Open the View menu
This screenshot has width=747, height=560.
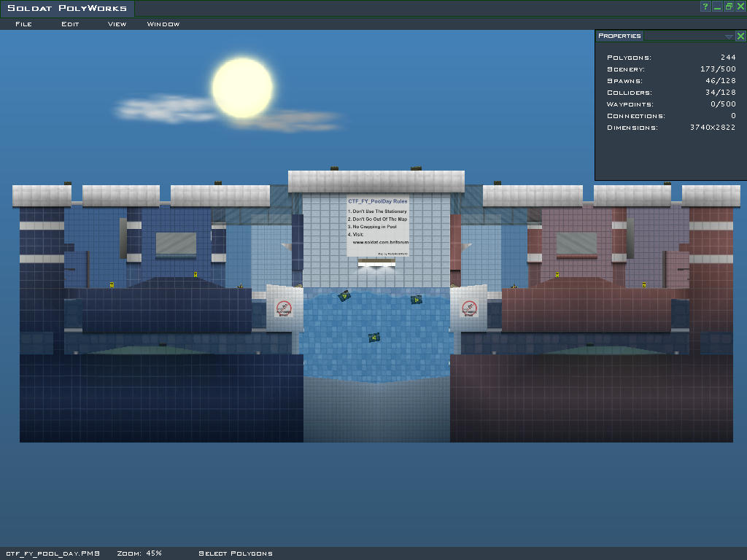(117, 24)
